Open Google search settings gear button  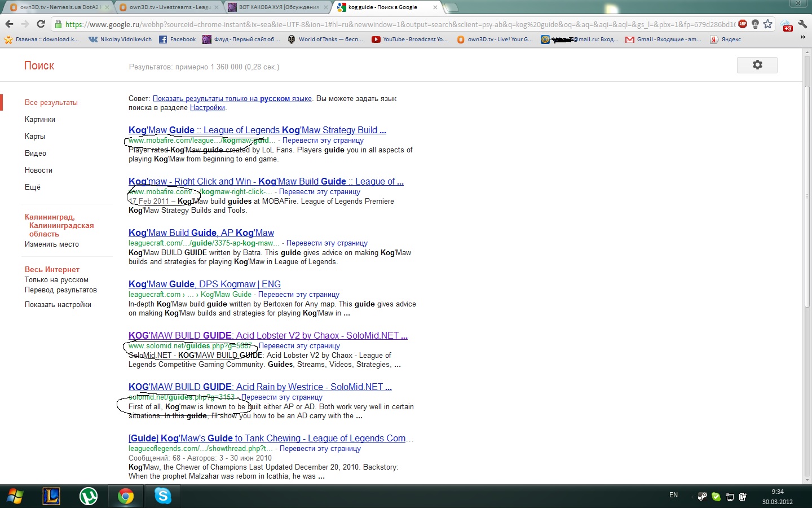tap(757, 65)
